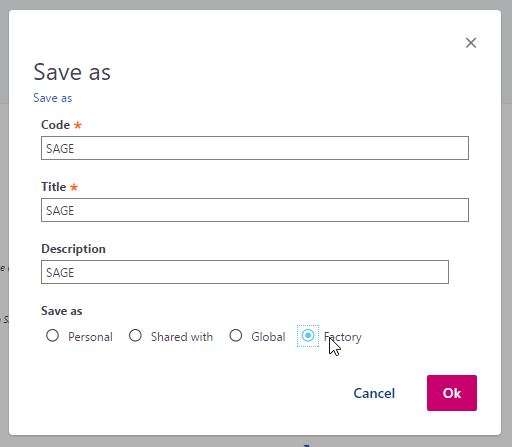This screenshot has width=512, height=447.
Task: Click the selected Factory radio circle
Action: point(308,335)
